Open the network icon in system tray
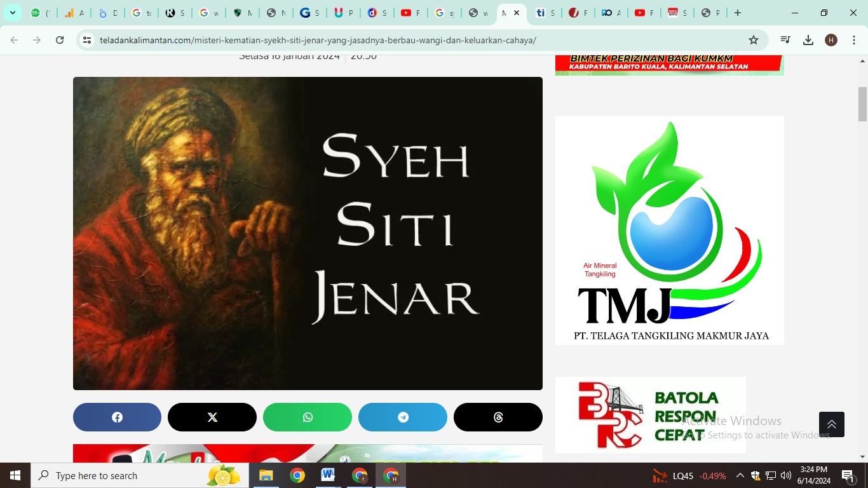 [771, 475]
